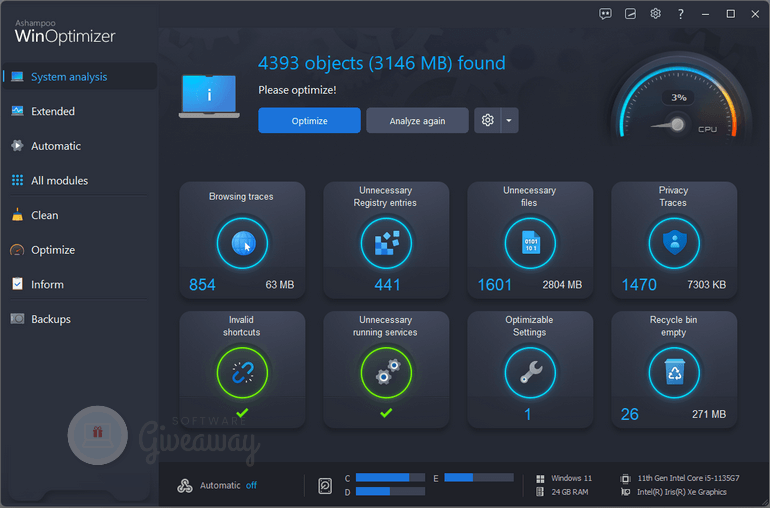Image resolution: width=770 pixels, height=508 pixels.
Task: Click the 7303 KB size value
Action: pos(707,285)
